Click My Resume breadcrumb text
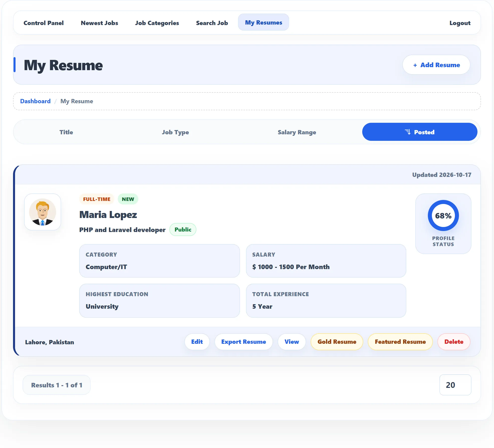Viewport: 494px width, 448px height. 77,101
